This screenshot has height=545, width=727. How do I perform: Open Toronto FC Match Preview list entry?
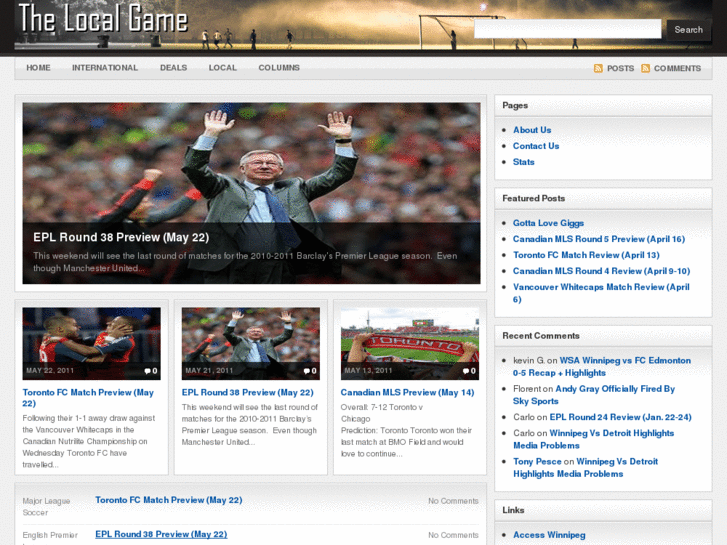point(169,500)
